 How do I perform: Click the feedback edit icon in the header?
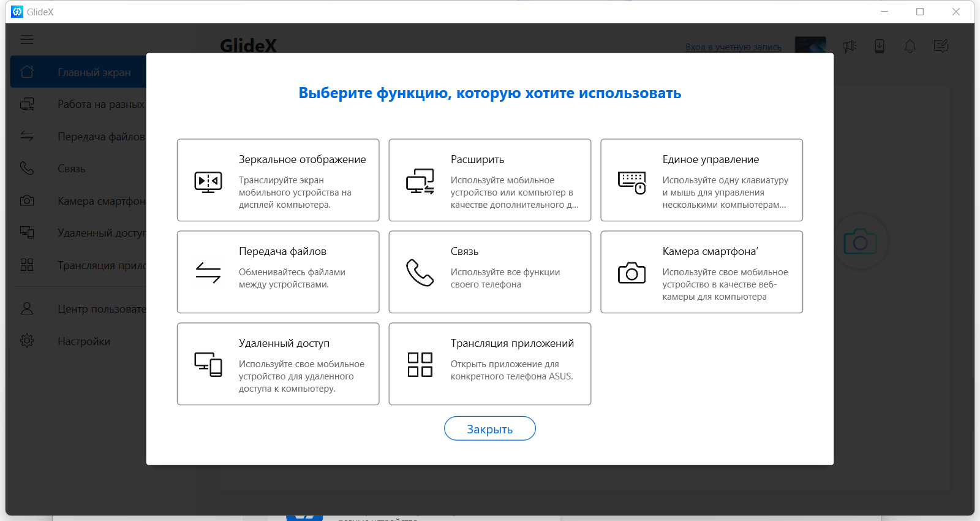(941, 46)
